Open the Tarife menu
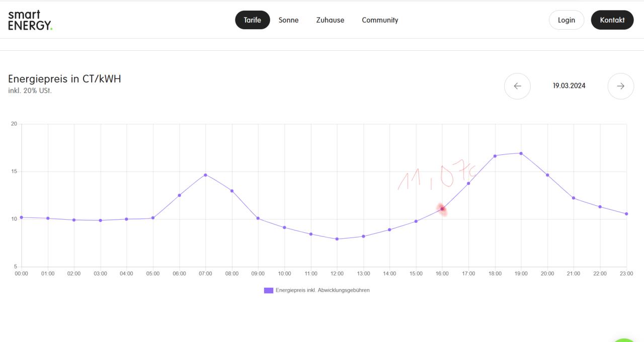Viewport: 644px width, 342px height. click(x=253, y=20)
